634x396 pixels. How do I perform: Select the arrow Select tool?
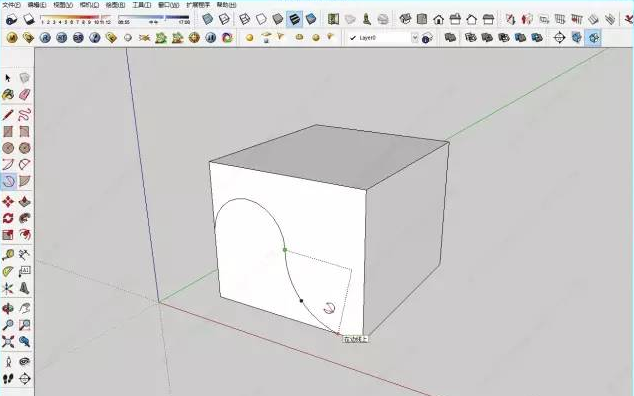click(8, 78)
